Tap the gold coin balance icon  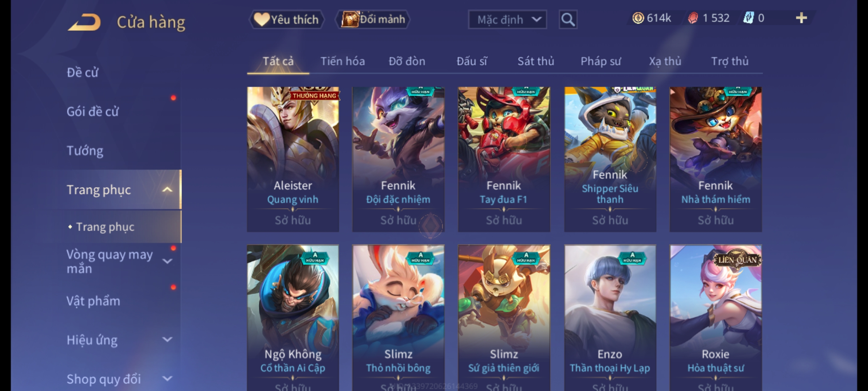click(x=638, y=18)
